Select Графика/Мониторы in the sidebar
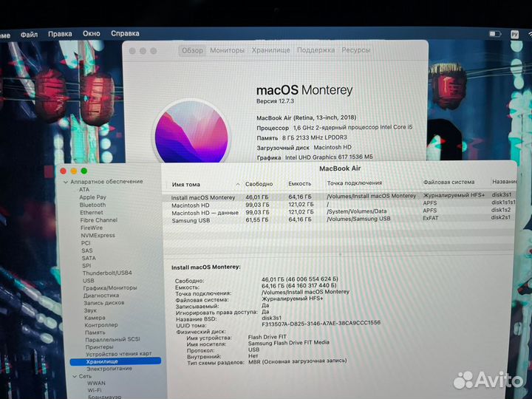532x399 pixels. pos(110,287)
